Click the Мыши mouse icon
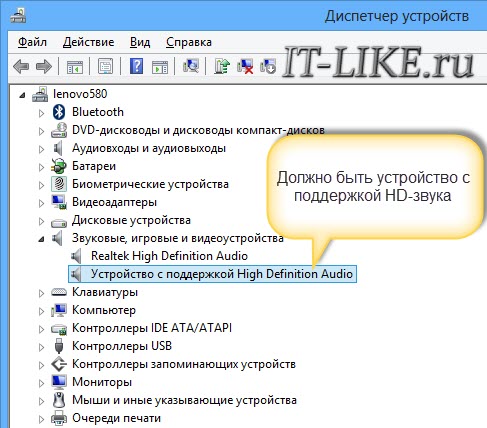 tap(59, 400)
